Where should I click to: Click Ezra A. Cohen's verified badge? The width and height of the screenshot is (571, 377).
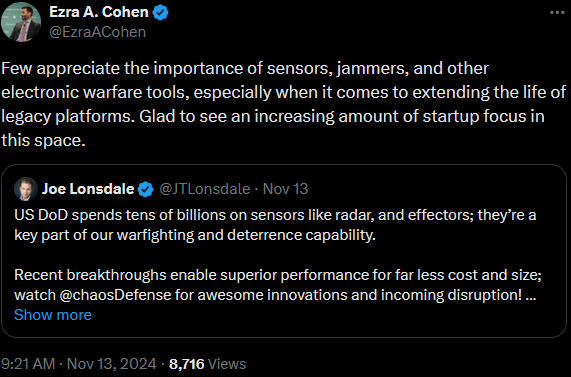click(160, 12)
